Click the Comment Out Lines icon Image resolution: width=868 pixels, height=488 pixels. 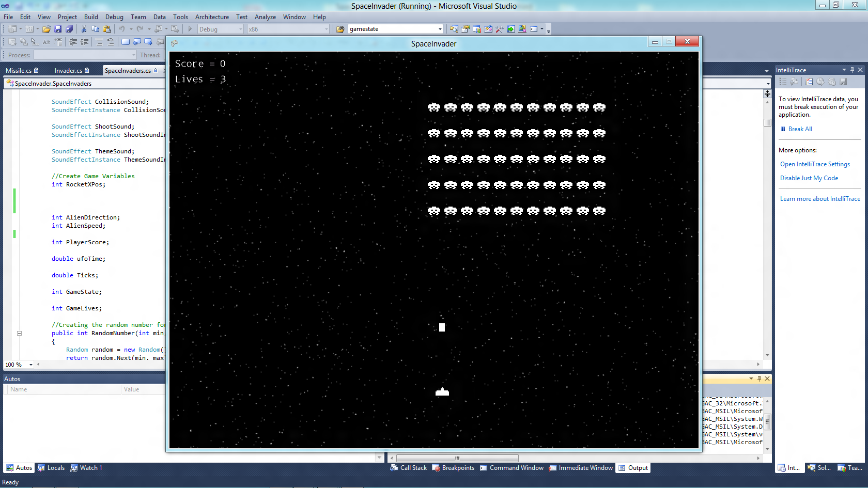click(99, 42)
